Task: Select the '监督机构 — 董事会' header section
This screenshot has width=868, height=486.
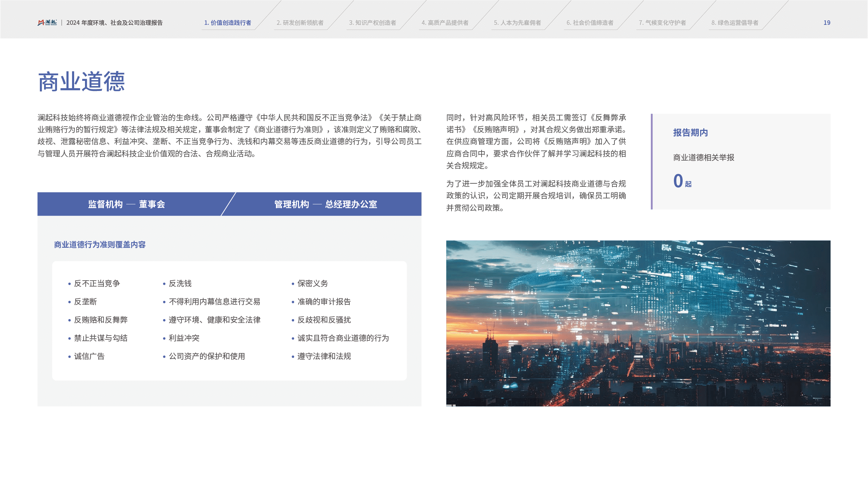Action: click(127, 204)
